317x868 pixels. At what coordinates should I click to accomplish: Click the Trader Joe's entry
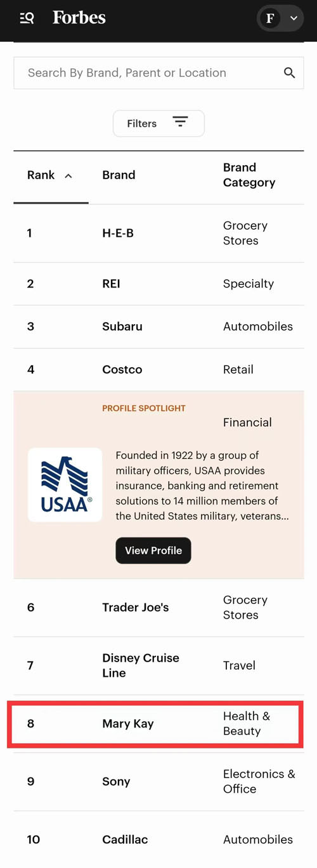coord(158,608)
